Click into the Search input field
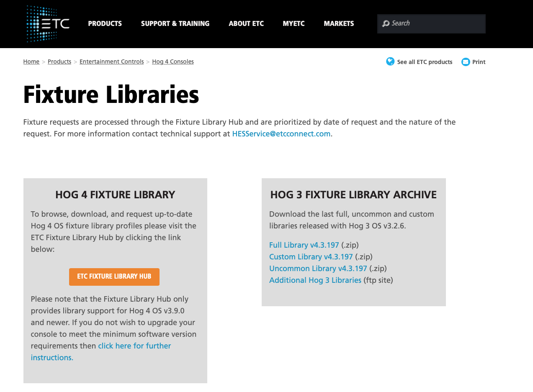 pyautogui.click(x=435, y=23)
